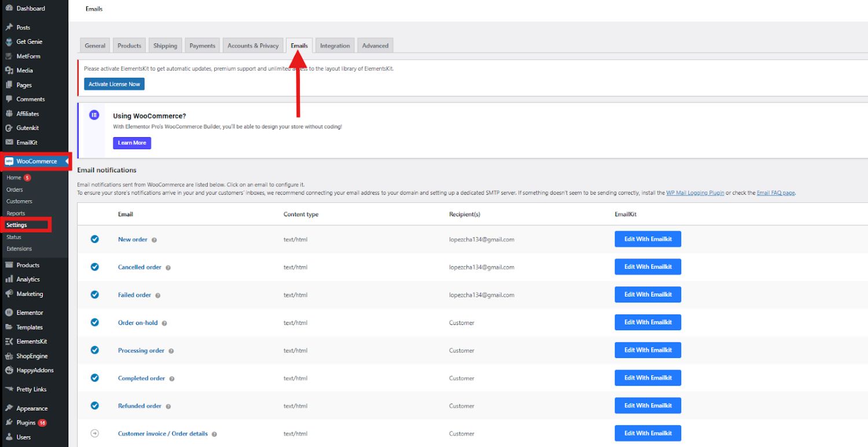868x447 pixels.
Task: Click the Activate License Now button
Action: coord(114,84)
